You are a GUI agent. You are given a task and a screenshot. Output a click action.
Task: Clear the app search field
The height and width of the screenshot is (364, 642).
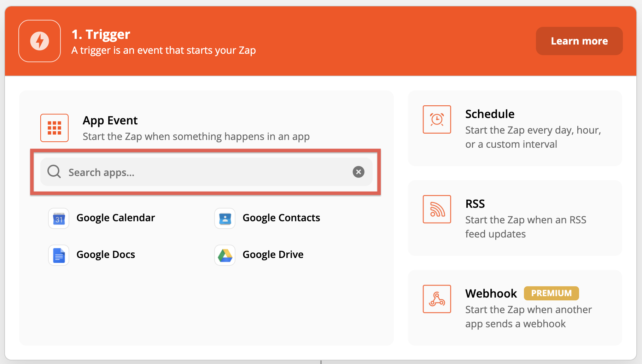(x=358, y=172)
